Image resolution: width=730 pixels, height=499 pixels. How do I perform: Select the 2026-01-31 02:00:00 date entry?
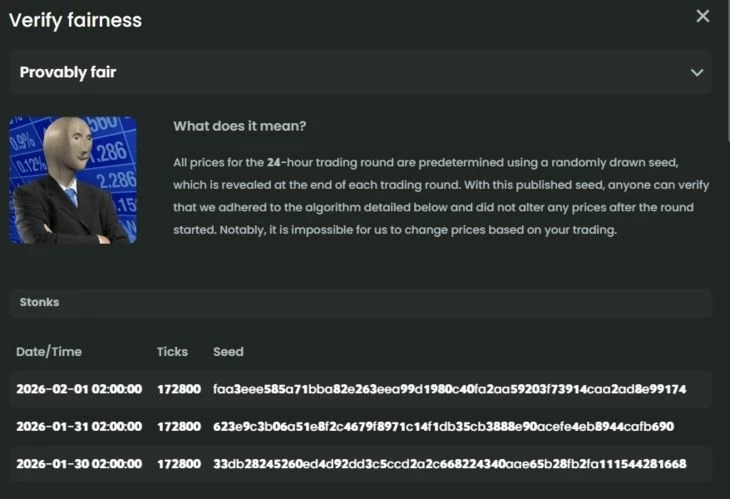coord(79,427)
